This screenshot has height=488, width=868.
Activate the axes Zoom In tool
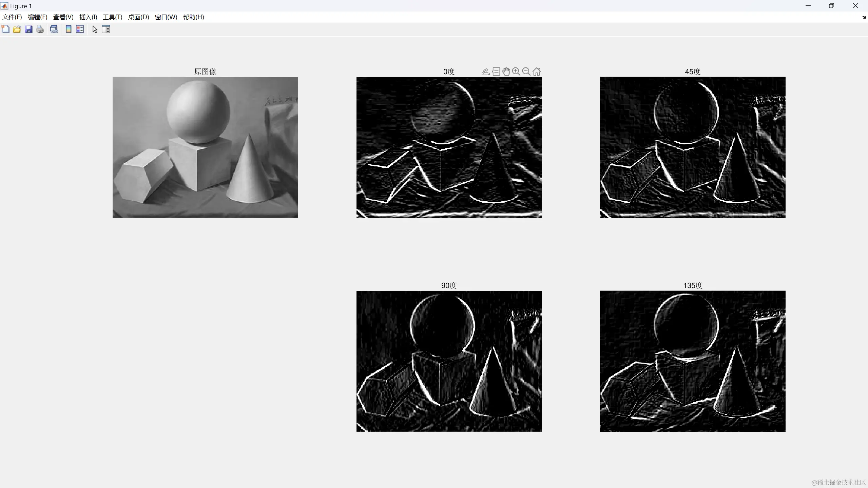tap(516, 72)
